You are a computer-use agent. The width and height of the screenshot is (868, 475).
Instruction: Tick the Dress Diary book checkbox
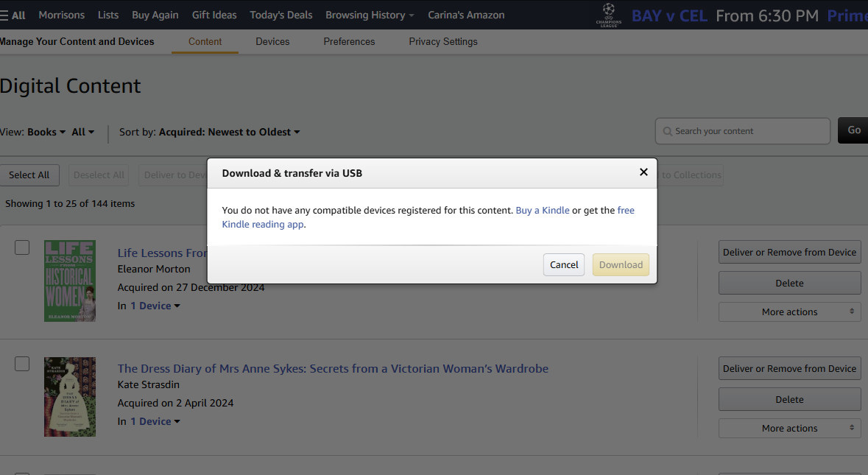(x=22, y=364)
